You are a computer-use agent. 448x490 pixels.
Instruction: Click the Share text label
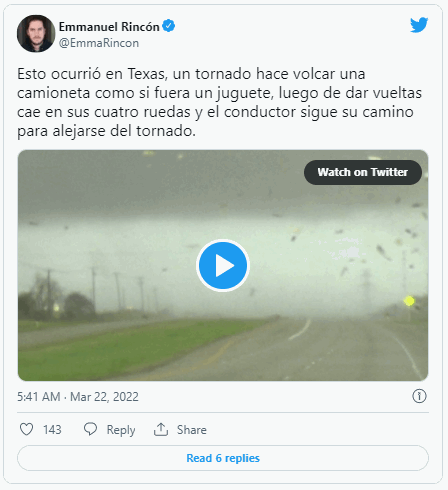[x=192, y=430]
